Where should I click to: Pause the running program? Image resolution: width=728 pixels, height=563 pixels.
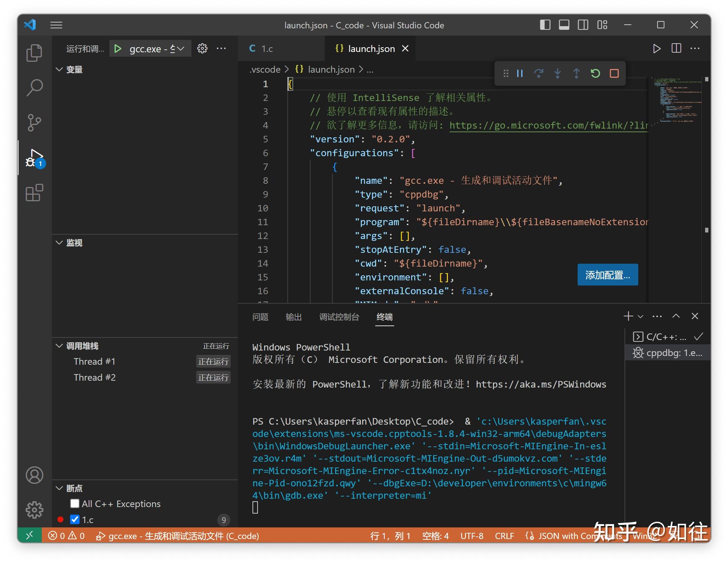[x=520, y=73]
